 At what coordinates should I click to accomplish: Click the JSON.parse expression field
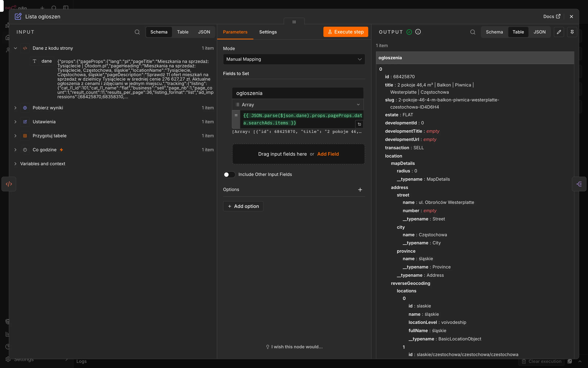point(301,119)
